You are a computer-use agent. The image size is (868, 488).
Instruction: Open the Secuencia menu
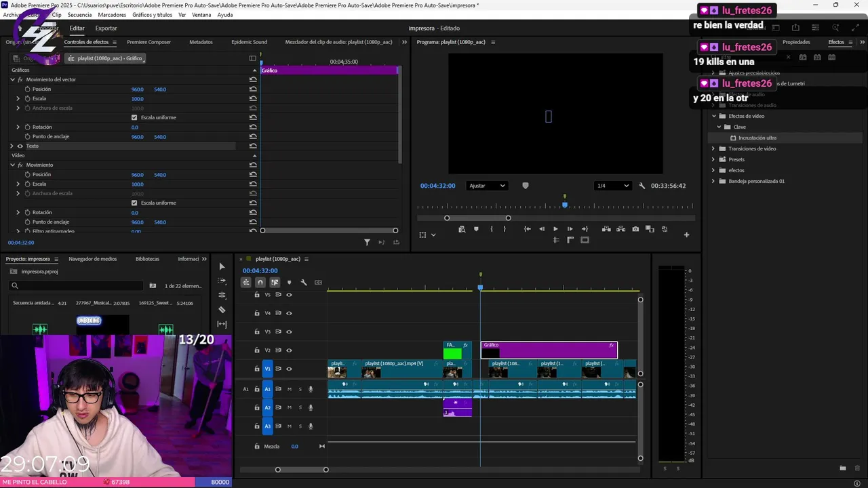(x=79, y=15)
